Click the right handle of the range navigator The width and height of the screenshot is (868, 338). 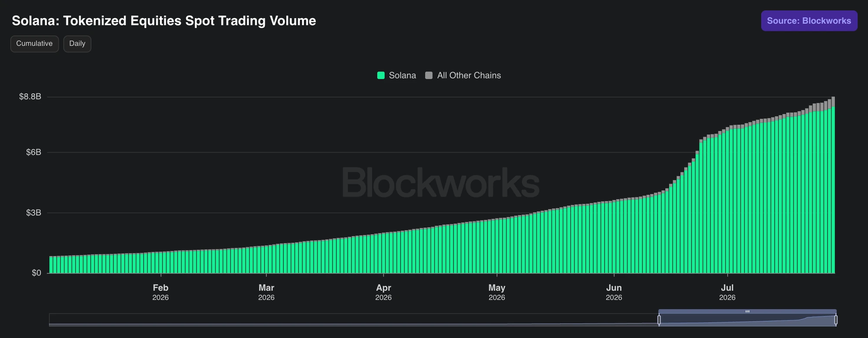coord(836,320)
